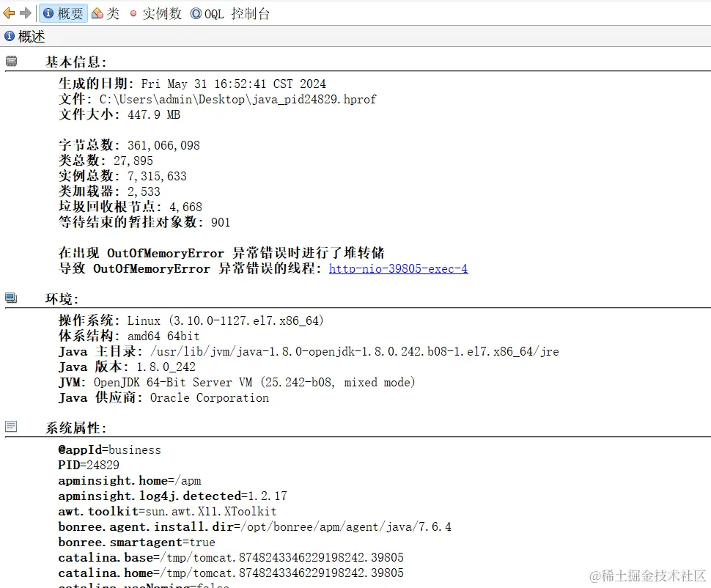Image resolution: width=711 pixels, height=588 pixels.
Task: Click pending finalization count 901
Action: [x=221, y=223]
